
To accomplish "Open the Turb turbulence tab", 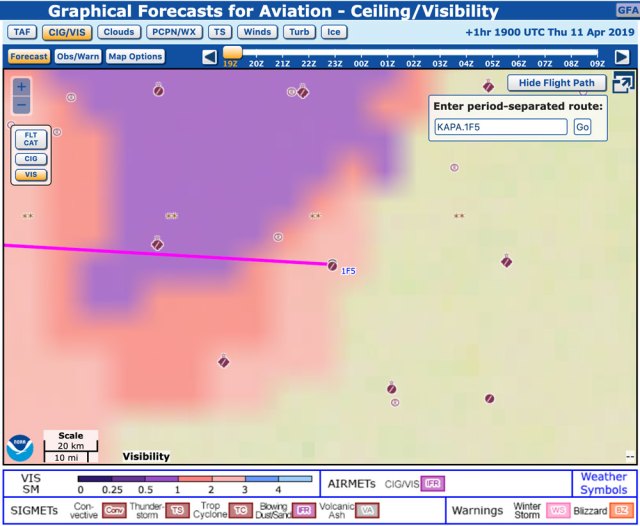I will 299,32.
